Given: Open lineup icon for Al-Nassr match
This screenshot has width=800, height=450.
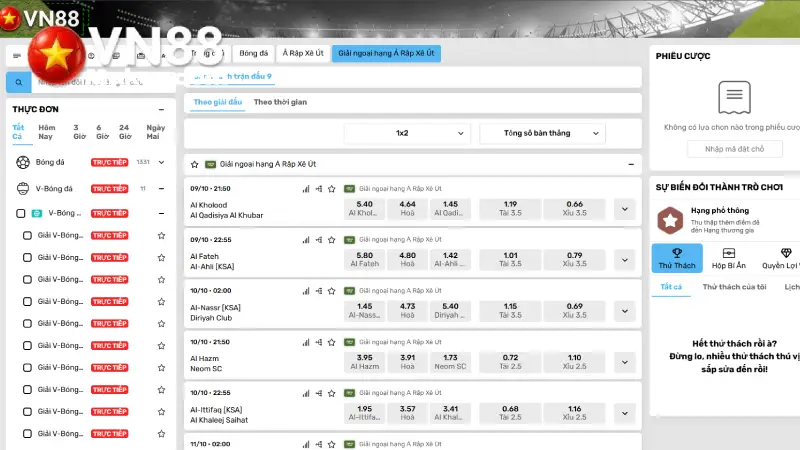Looking at the screenshot, I should 319,291.
